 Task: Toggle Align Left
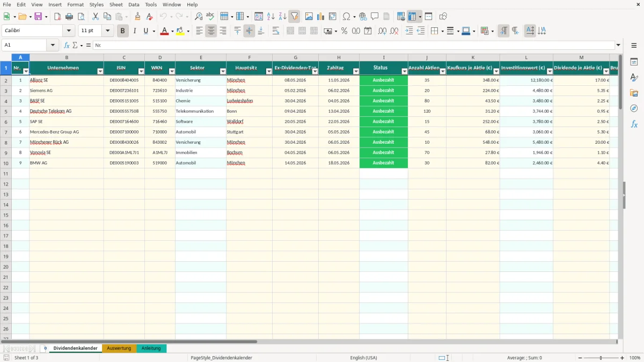(199, 31)
